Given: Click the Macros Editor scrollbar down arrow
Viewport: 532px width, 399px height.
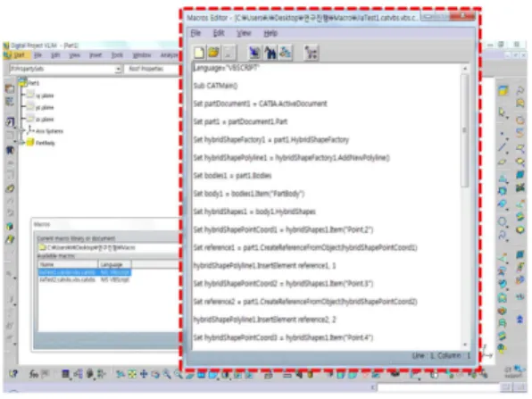Looking at the screenshot, I should click(x=465, y=345).
